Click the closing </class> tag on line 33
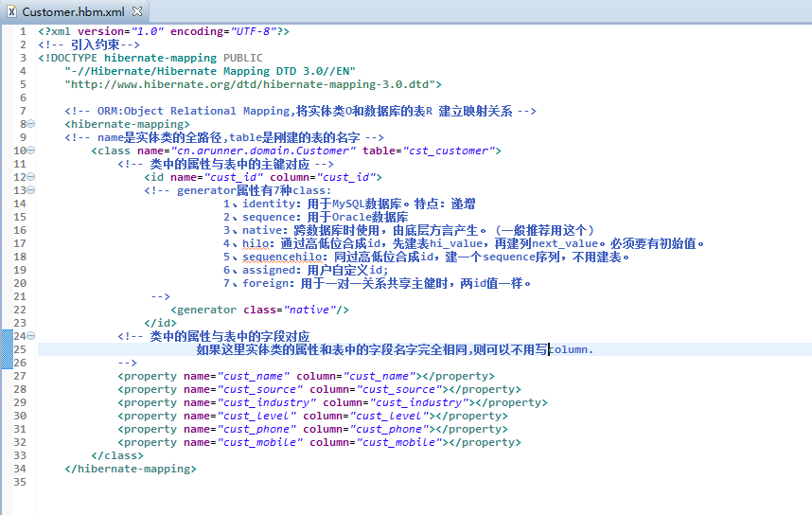812x515 pixels. click(117, 455)
